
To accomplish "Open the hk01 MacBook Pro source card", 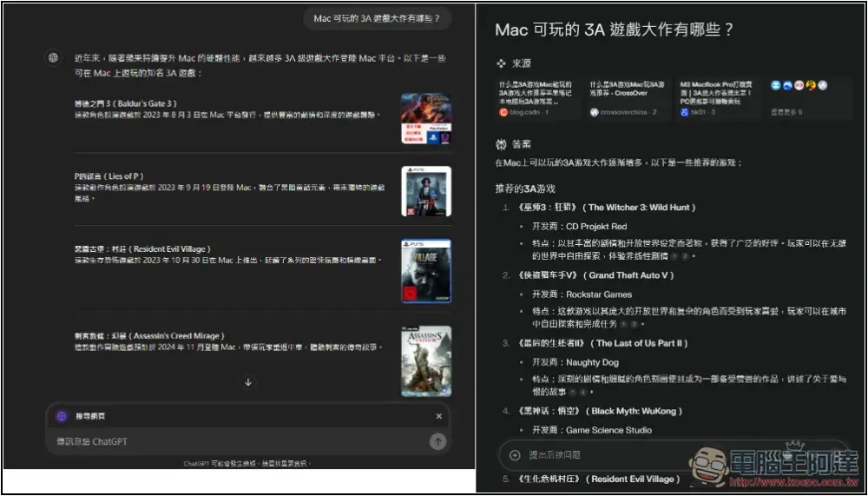I will pos(719,97).
